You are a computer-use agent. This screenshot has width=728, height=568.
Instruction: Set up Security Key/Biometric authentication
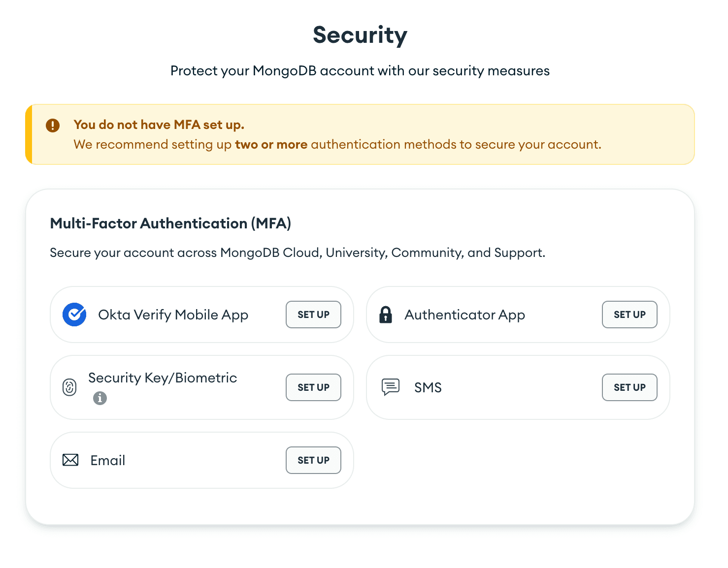pyautogui.click(x=313, y=387)
